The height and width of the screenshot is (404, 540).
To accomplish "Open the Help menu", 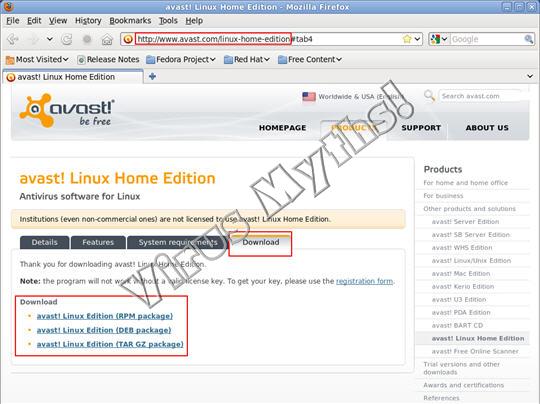I will [x=194, y=21].
